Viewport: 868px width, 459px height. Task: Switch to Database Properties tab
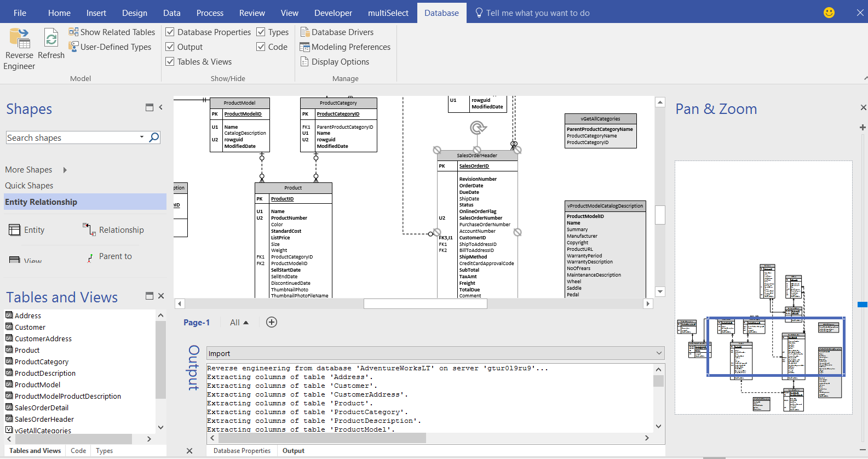tap(242, 451)
